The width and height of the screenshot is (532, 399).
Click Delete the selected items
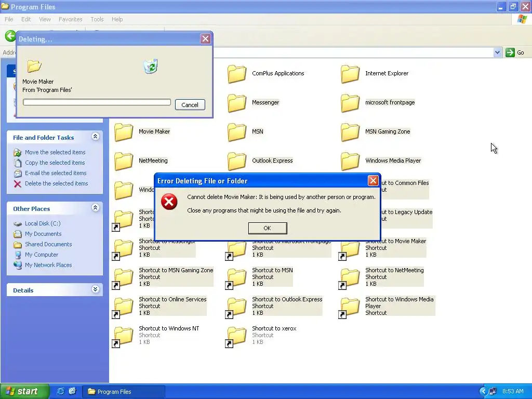(x=56, y=183)
